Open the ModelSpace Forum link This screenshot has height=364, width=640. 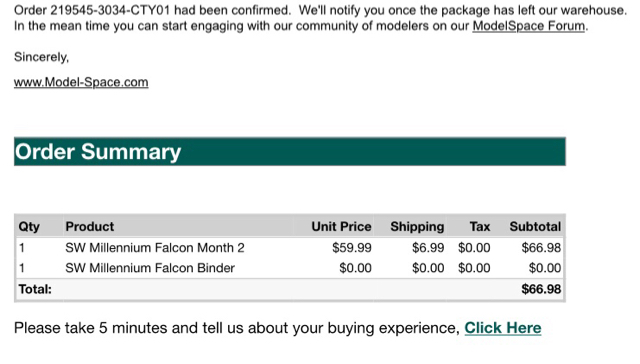(529, 26)
